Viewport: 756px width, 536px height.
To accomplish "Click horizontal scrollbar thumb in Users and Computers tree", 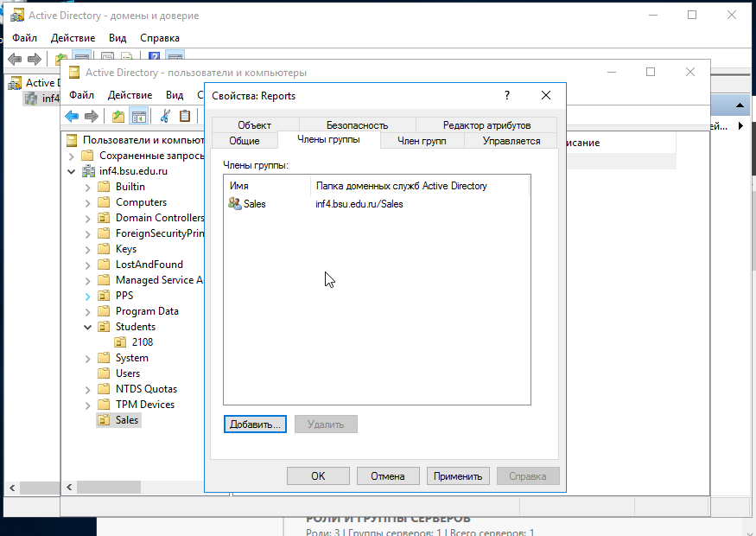I will click(x=109, y=488).
